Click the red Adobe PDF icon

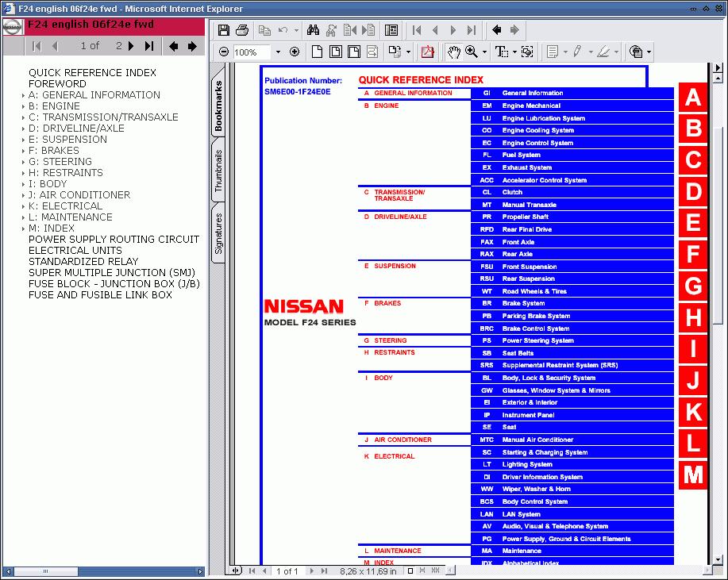coord(428,52)
